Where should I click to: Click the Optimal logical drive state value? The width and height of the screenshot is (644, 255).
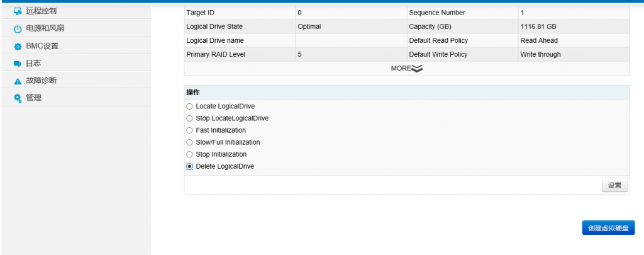(309, 26)
